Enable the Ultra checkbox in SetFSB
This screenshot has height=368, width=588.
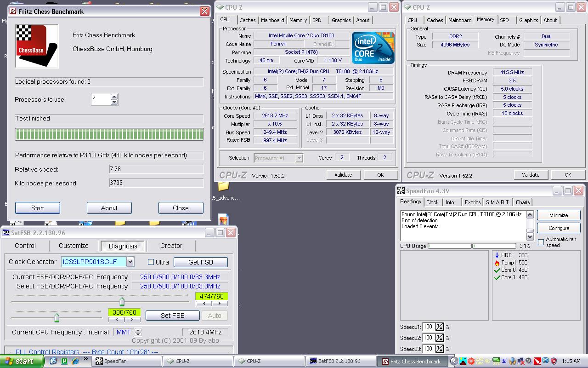click(x=151, y=262)
